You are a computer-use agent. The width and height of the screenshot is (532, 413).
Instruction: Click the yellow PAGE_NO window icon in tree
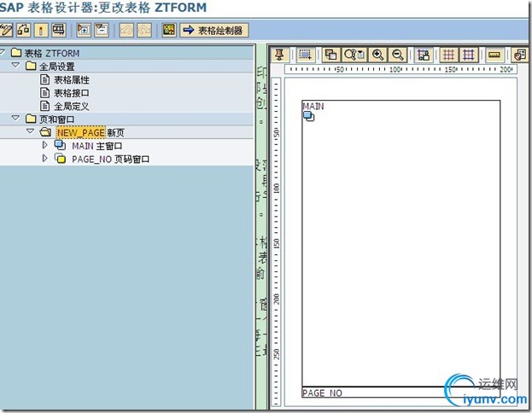click(x=60, y=159)
